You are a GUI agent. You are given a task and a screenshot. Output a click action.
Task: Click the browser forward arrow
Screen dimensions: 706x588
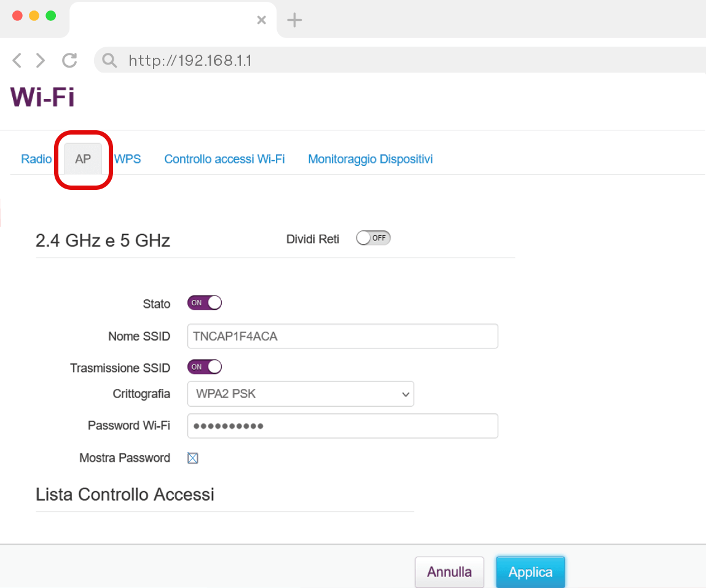coord(41,60)
